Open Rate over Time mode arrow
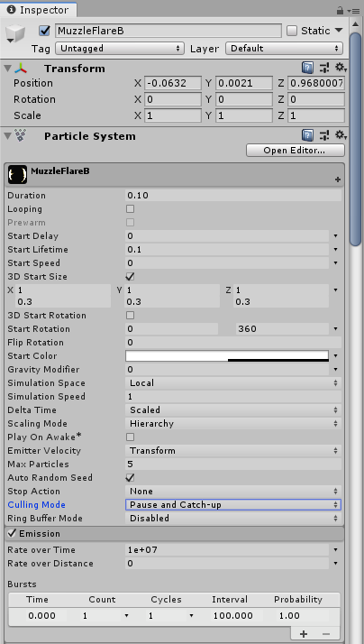The height and width of the screenshot is (644, 364). point(336,550)
